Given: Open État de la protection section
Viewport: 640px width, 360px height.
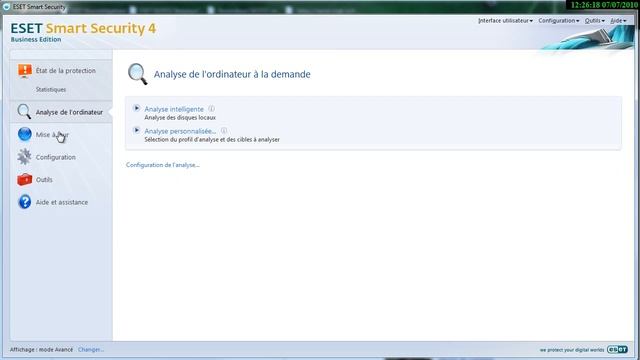Looking at the screenshot, I should coord(66,71).
